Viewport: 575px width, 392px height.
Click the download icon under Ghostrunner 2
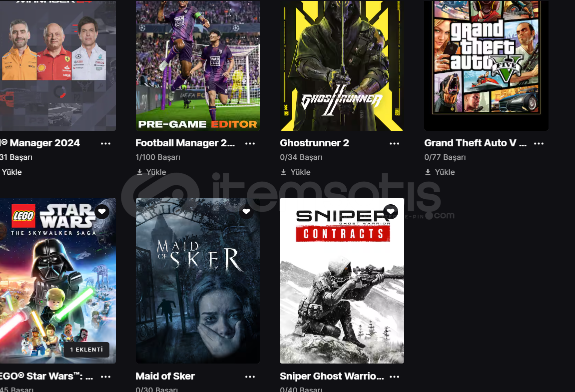coord(283,172)
